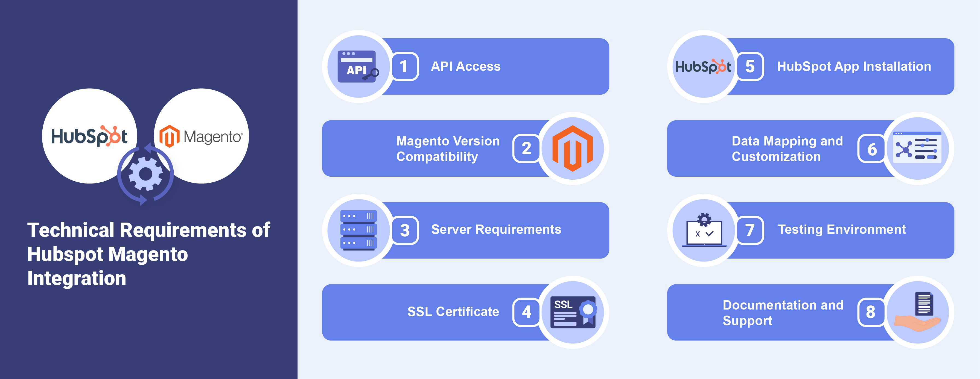Click the orange Magento logo icon in item 2
Image resolution: width=980 pixels, height=379 pixels.
point(573,148)
